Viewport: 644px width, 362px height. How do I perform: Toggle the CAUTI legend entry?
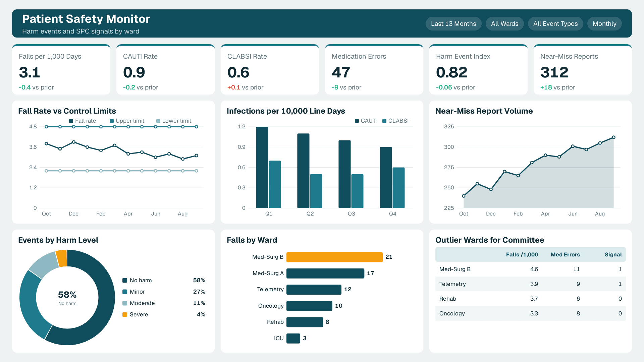point(366,121)
